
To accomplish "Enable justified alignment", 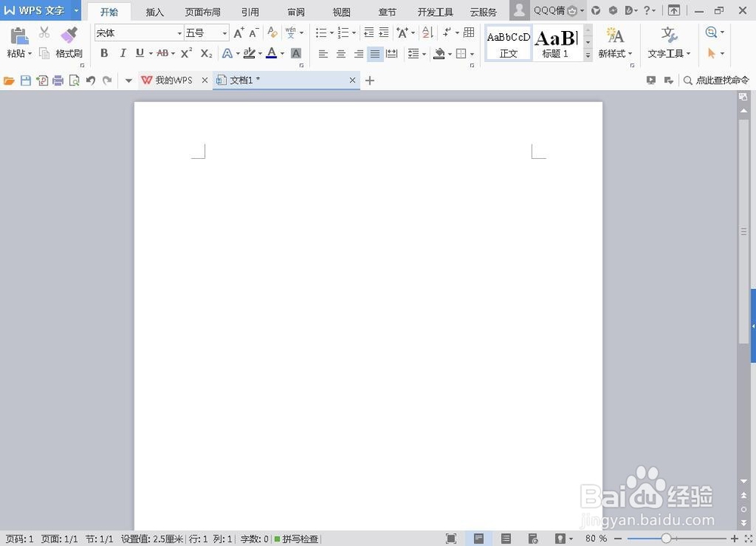I will (375, 54).
